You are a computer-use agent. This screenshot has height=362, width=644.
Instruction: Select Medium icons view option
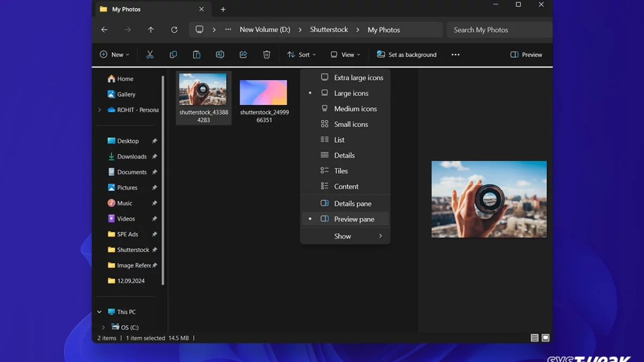click(345, 109)
